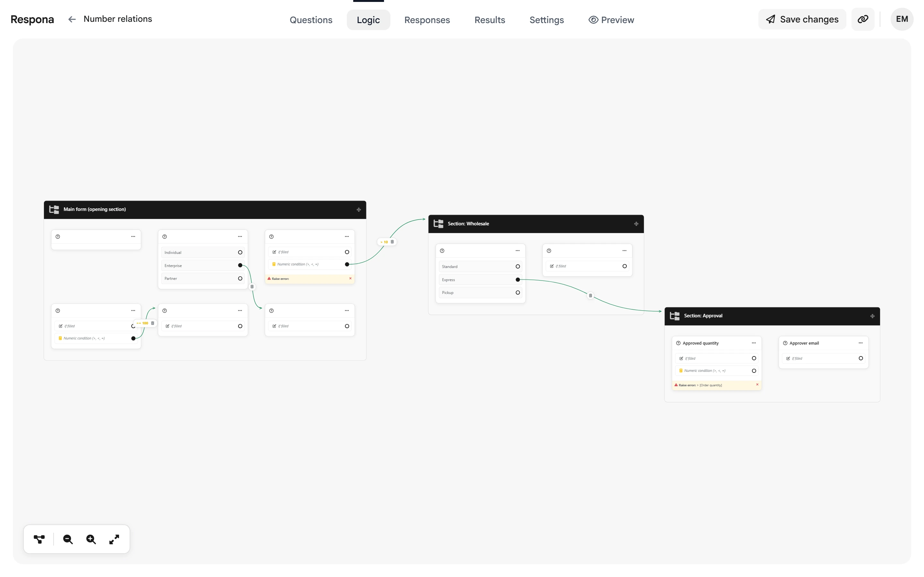Screen dimensions: 924x577
Task: Select the Partner option connector
Action: [240, 279]
